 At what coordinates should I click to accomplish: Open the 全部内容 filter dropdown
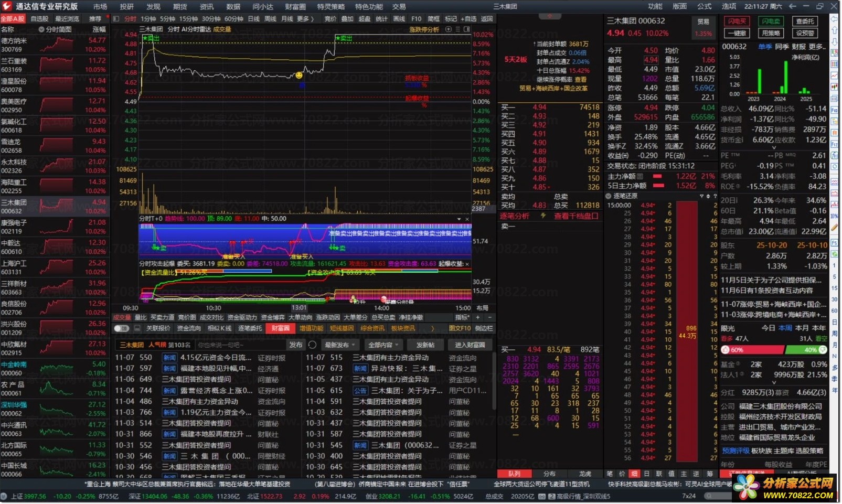[x=383, y=345]
